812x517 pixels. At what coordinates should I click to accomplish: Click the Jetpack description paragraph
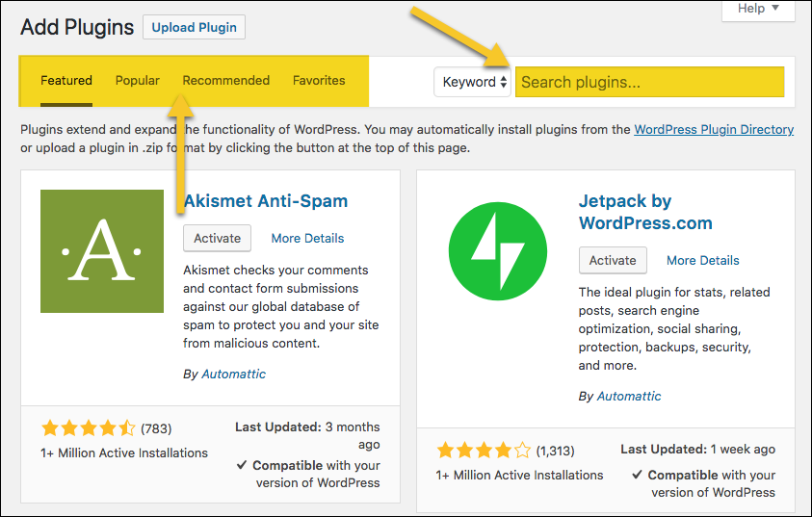coord(674,328)
